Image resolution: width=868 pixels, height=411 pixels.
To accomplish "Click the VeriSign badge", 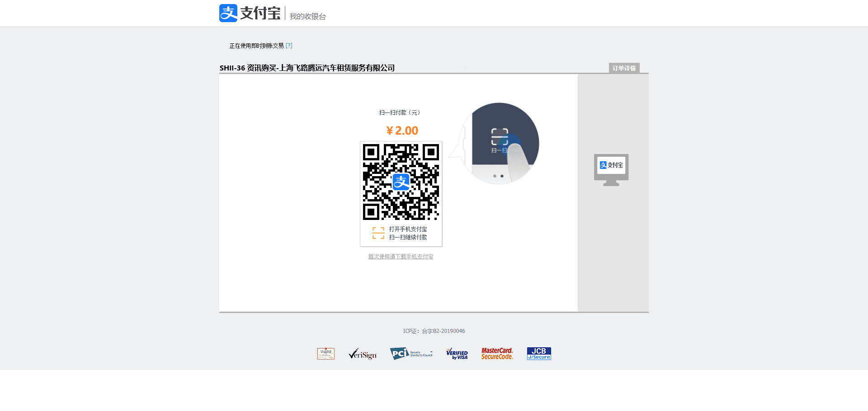I will click(x=363, y=354).
